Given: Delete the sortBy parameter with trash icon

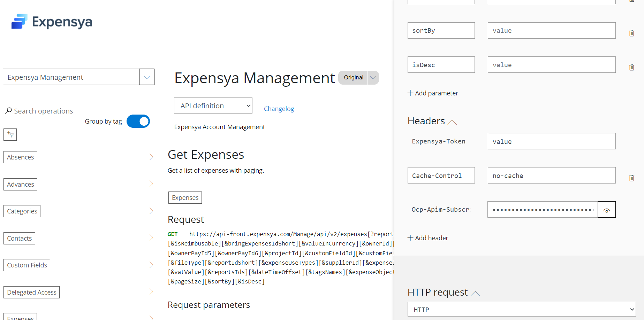Looking at the screenshot, I should click(x=631, y=33).
